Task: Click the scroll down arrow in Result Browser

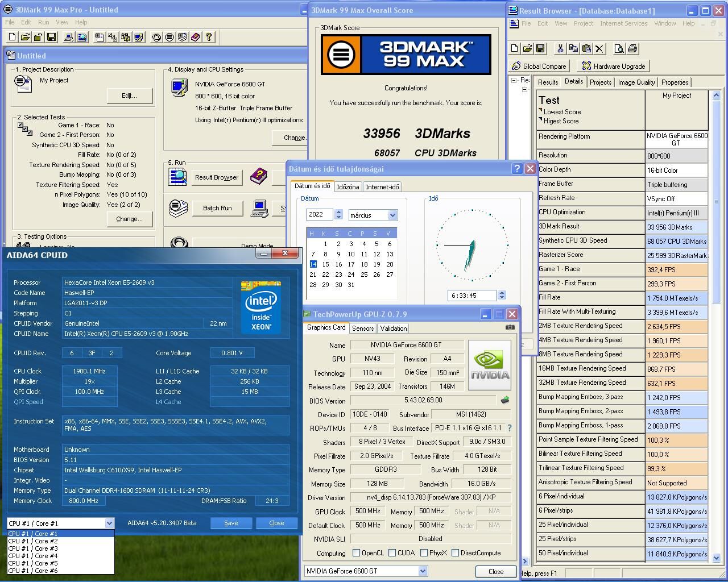Action: coord(716,558)
